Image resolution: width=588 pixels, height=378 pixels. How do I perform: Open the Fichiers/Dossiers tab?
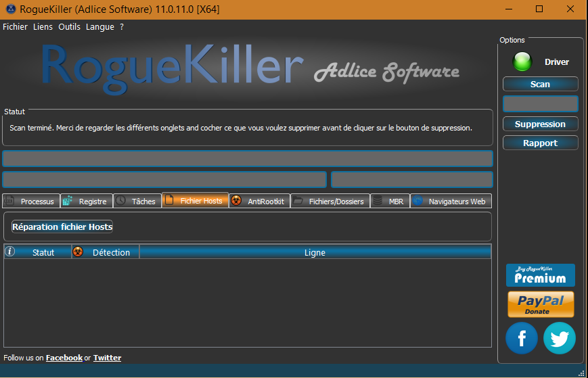(330, 202)
